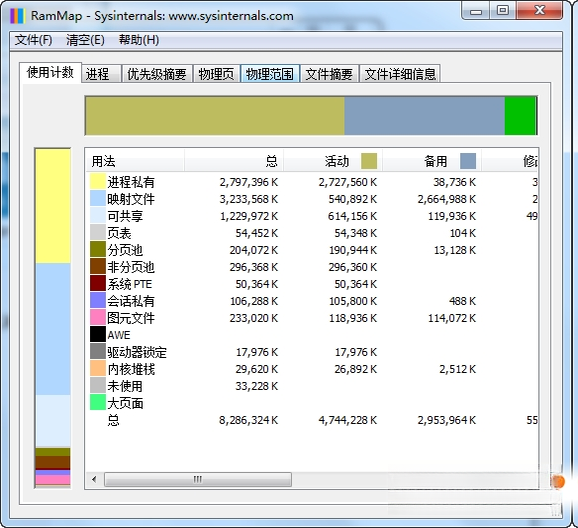
Task: Click the blue-gray 备用 color swatch in header
Action: [468, 161]
